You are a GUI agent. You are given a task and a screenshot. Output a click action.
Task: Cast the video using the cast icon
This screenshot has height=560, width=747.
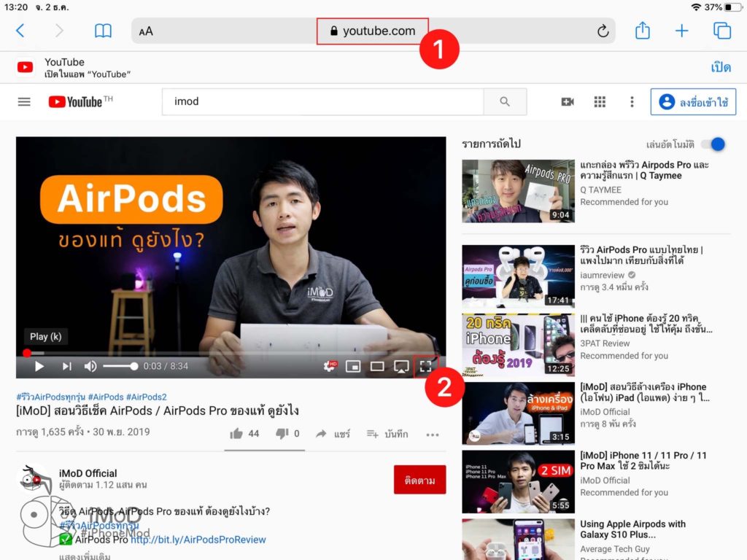(x=400, y=367)
